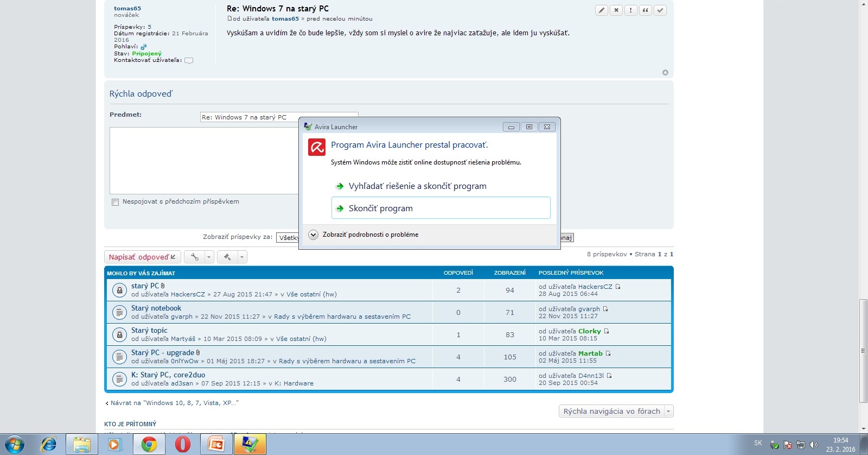868x455 pixels.
Task: Click the "K: Hardware" forum link
Action: point(294,383)
